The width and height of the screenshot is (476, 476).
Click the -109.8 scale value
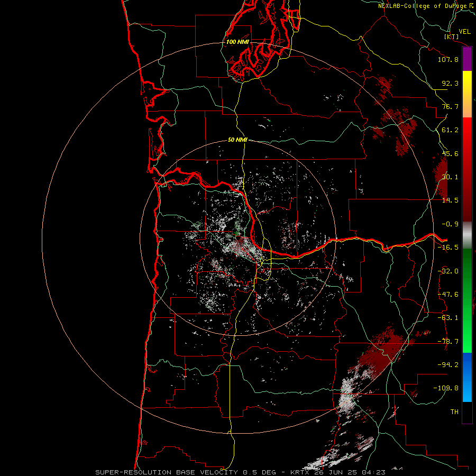(x=446, y=388)
